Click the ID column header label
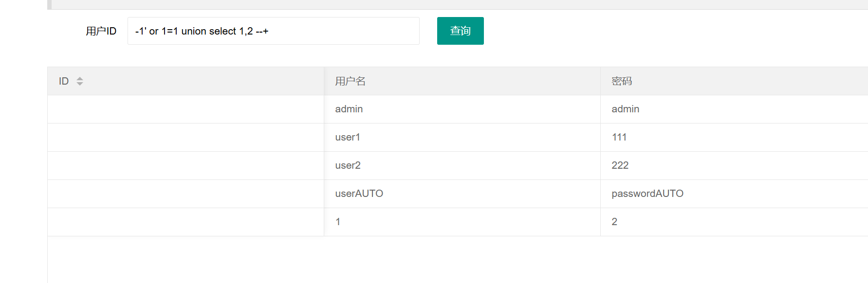Image resolution: width=868 pixels, height=283 pixels. click(64, 81)
